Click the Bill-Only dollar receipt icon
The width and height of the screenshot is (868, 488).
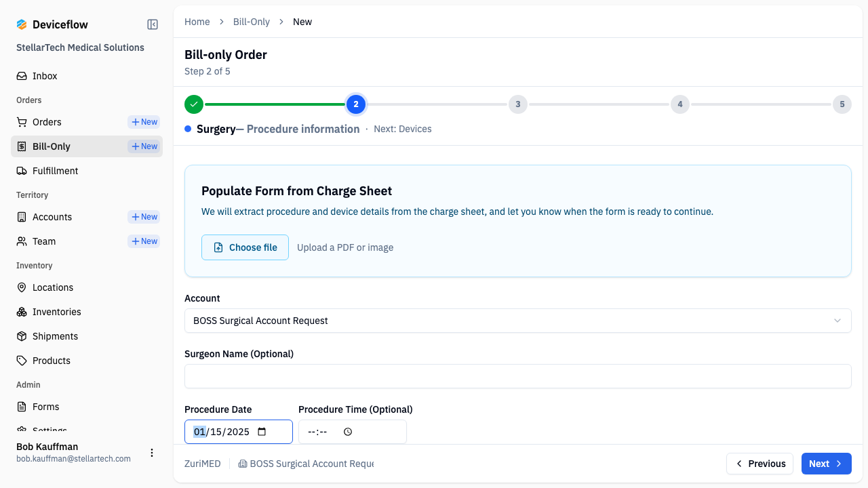(x=22, y=146)
